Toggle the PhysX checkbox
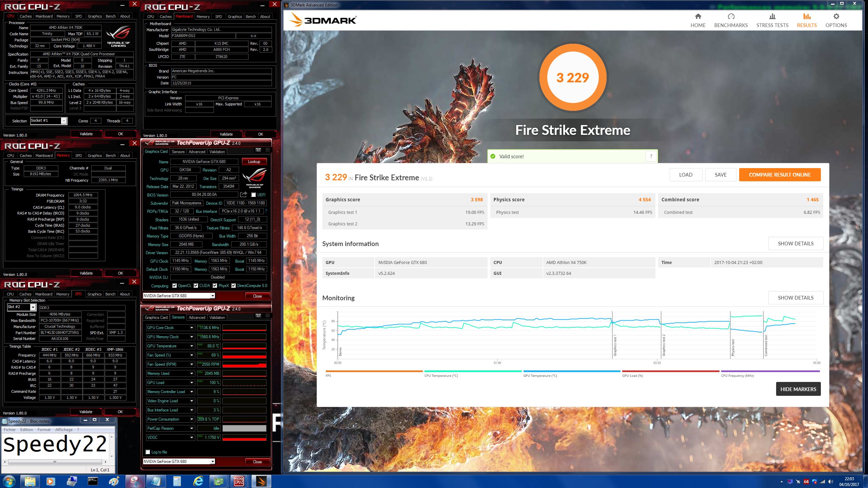Viewport: 868px width, 488px height. coord(215,286)
